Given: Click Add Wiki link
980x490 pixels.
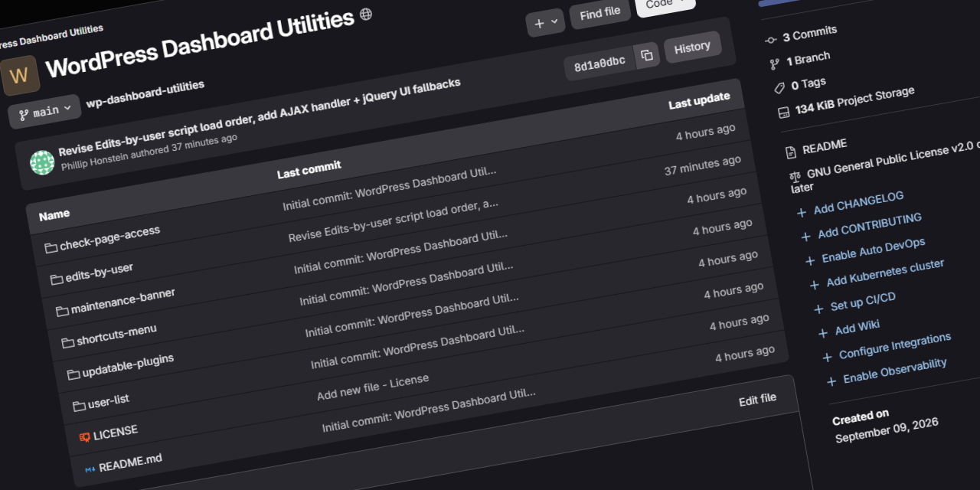Looking at the screenshot, I should (x=857, y=327).
